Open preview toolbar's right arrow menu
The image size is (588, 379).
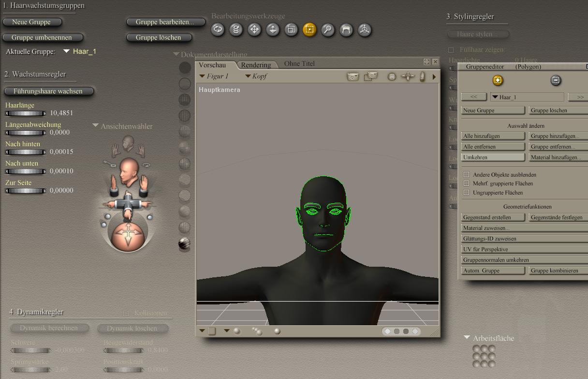point(434,76)
